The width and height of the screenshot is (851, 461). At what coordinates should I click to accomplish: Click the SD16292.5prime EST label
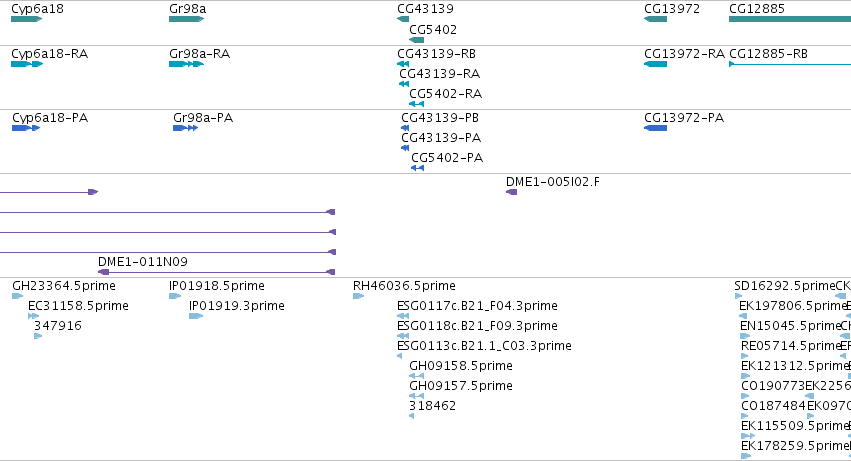tap(784, 286)
